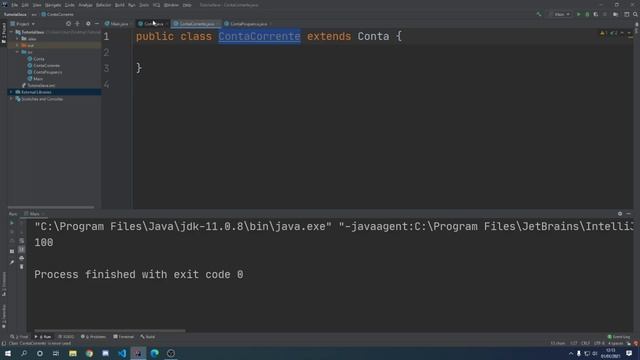Image resolution: width=640 pixels, height=360 pixels.
Task: Open the Main run configuration dropdown
Action: click(561, 14)
